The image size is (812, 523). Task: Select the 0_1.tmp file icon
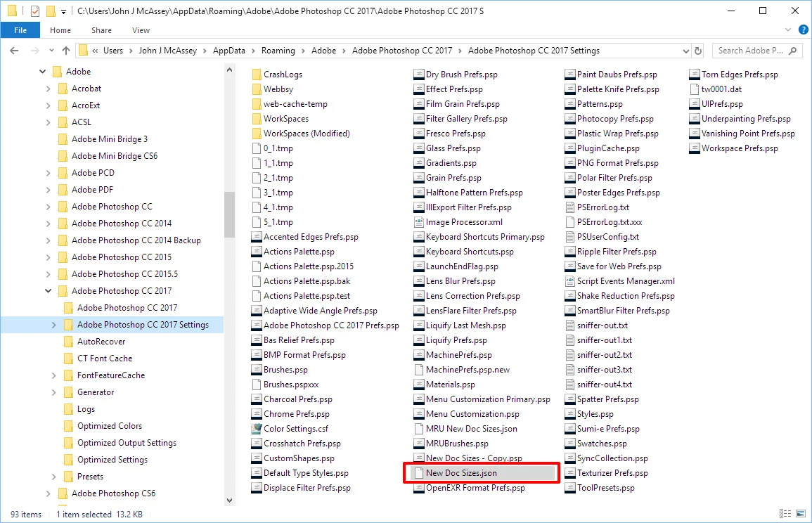257,148
